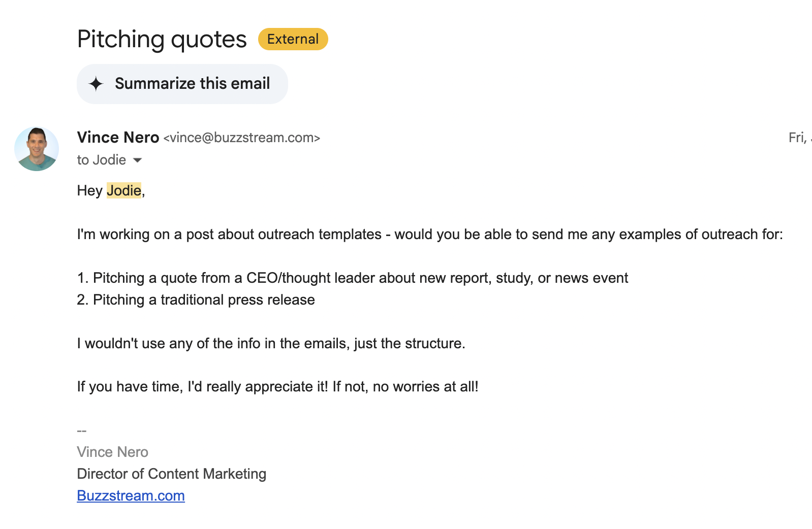Click the gray Vince Nero signature name
This screenshot has width=812, height=529.
pyautogui.click(x=112, y=452)
